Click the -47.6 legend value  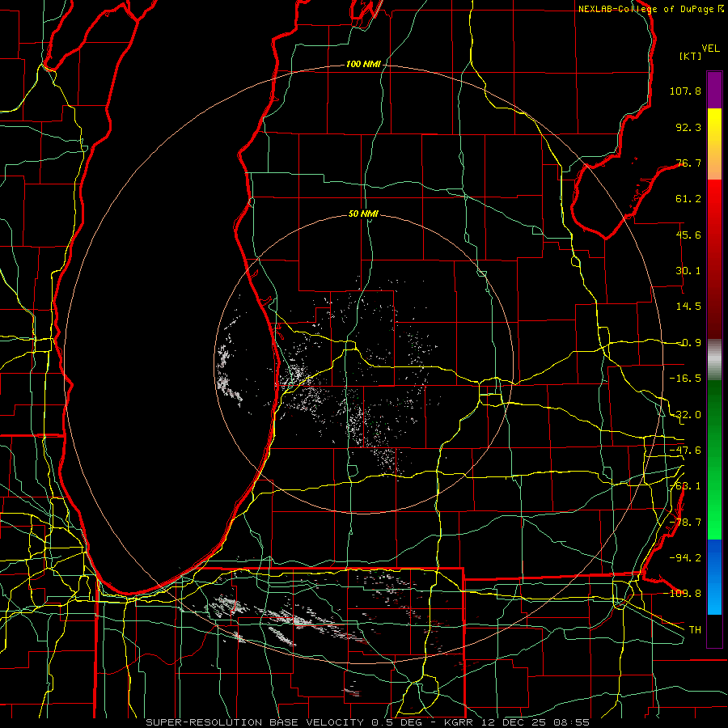click(685, 451)
